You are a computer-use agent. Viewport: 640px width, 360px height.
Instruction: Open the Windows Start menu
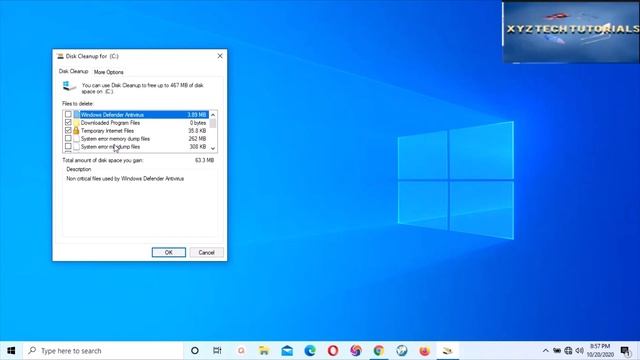coord(11,351)
